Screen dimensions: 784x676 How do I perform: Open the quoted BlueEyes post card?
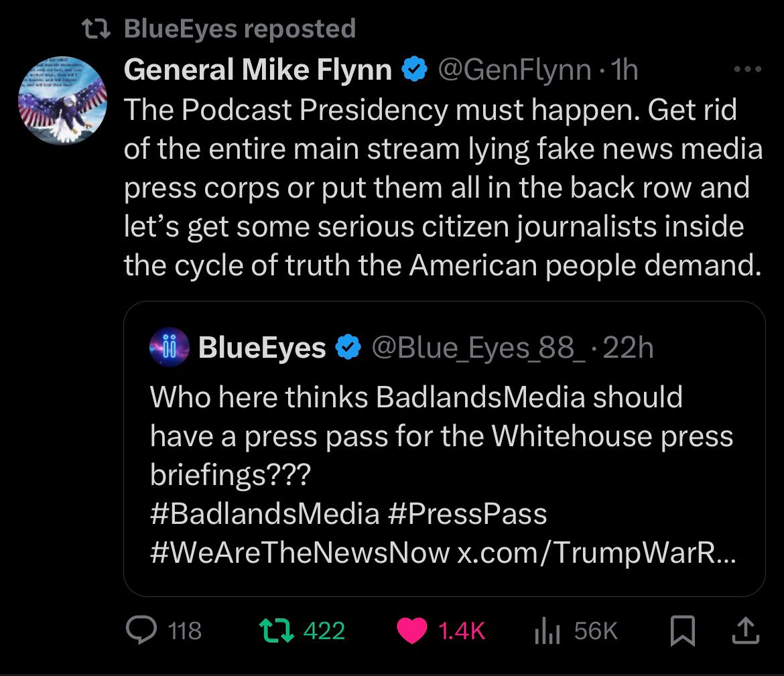(444, 448)
